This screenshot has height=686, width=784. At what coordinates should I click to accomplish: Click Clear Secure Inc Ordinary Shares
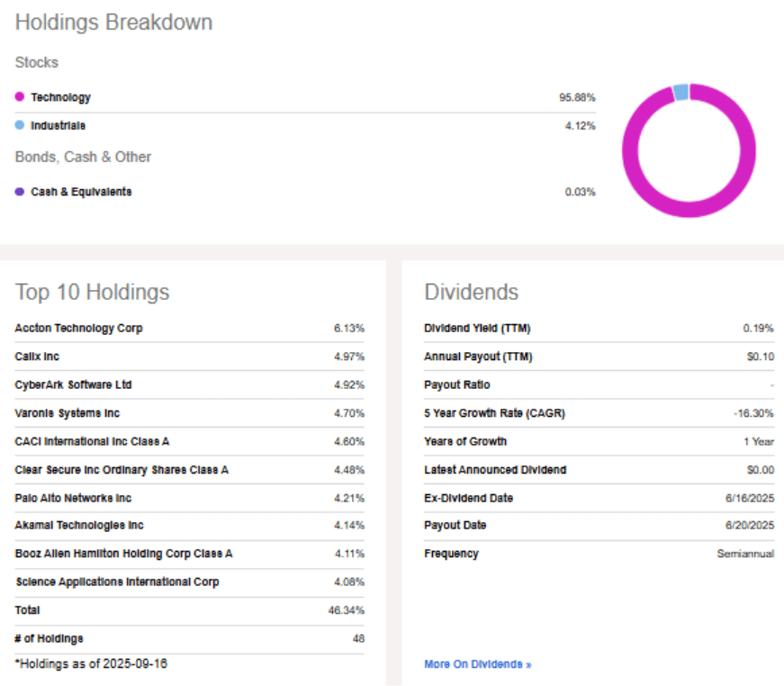click(x=122, y=470)
